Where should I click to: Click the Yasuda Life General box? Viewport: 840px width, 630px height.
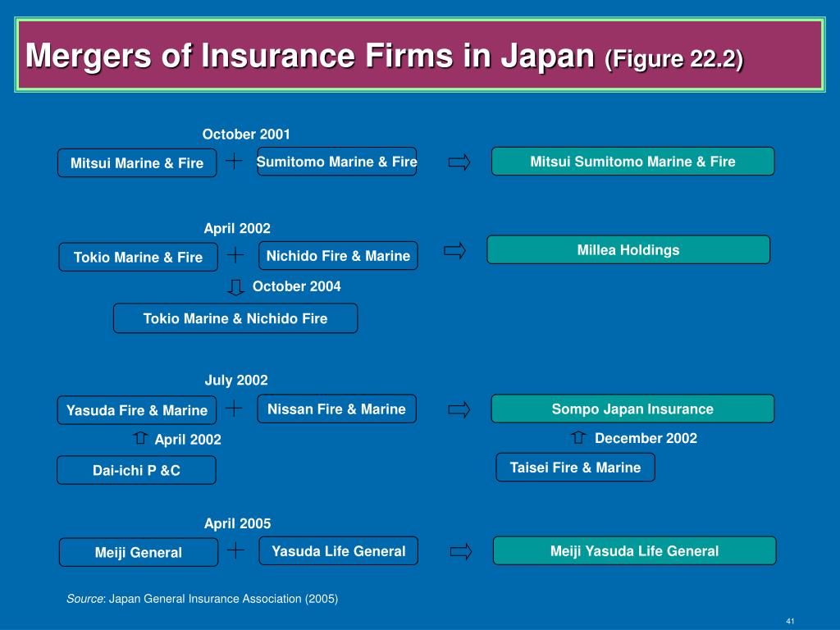(339, 550)
